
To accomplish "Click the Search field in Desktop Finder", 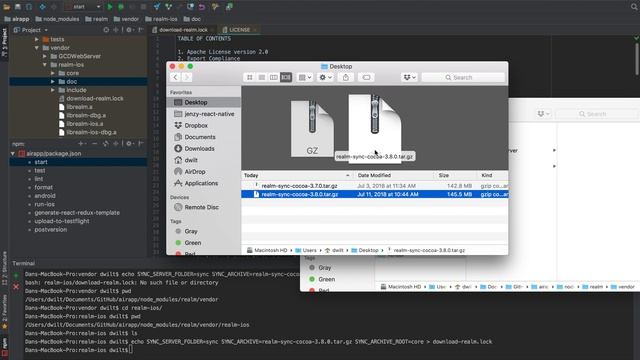I will (463, 77).
